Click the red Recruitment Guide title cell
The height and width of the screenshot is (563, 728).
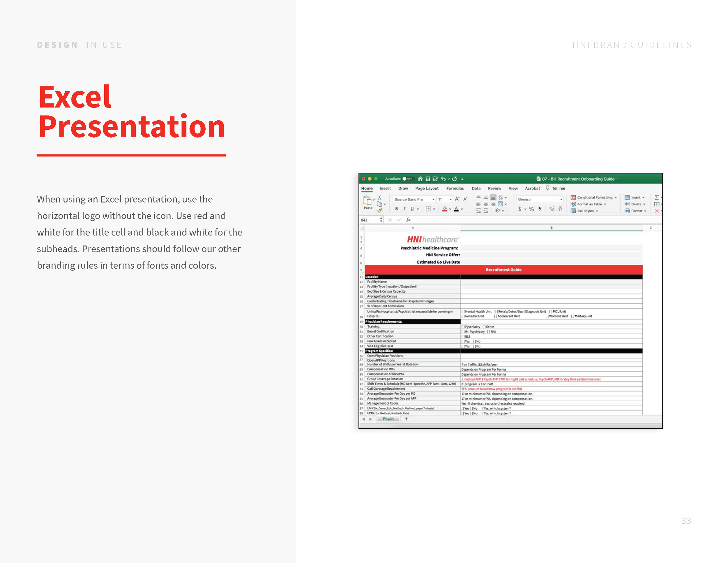[x=503, y=270]
